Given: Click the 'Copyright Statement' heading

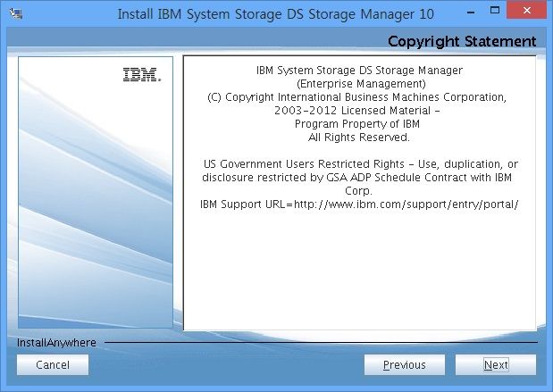Looking at the screenshot, I should point(462,42).
